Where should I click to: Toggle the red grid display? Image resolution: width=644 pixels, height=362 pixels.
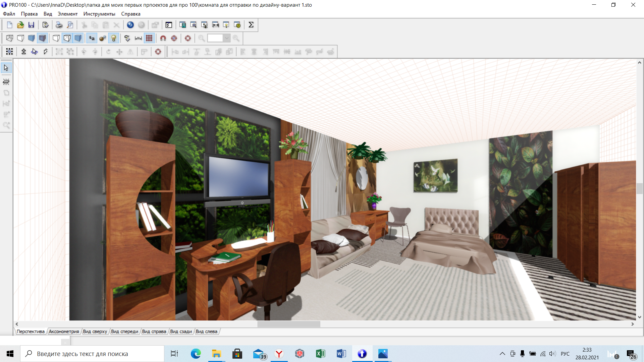click(149, 38)
